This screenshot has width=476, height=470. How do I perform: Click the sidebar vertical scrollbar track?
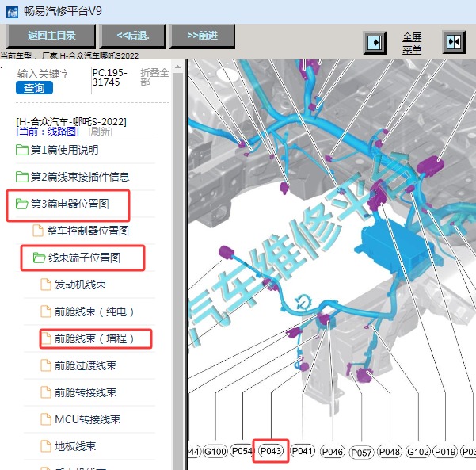click(178, 271)
